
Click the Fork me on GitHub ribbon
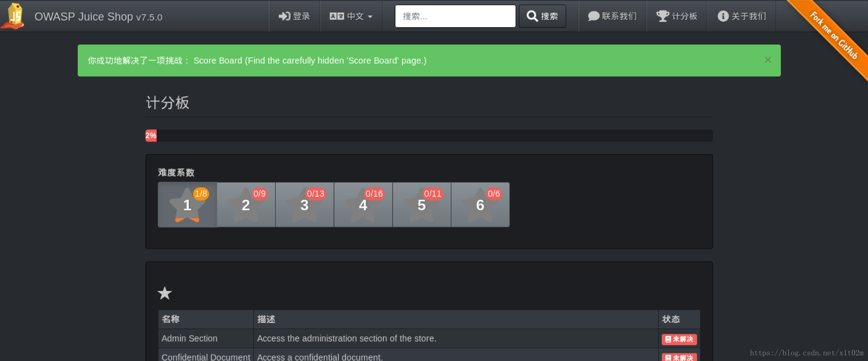(834, 36)
